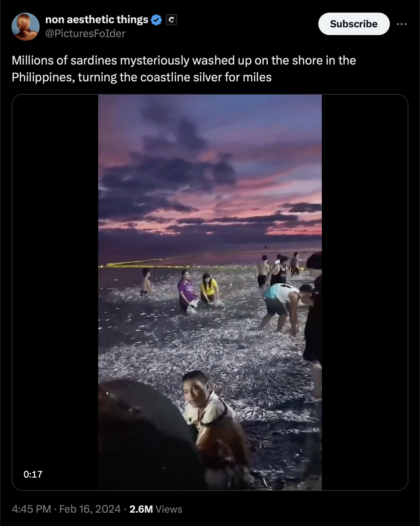The height and width of the screenshot is (526, 420).
Task: Click the post text about sardines
Action: pyautogui.click(x=184, y=69)
